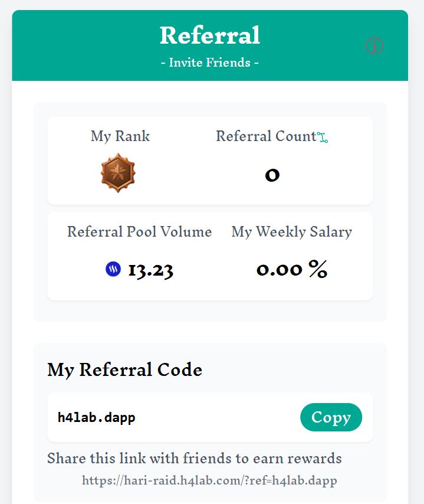The height and width of the screenshot is (504, 424).
Task: Open the info icon in Referral header
Action: tap(374, 45)
